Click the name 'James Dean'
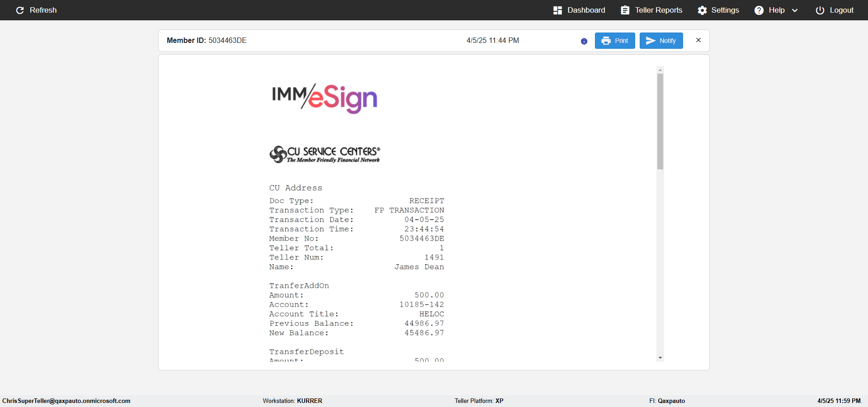The width and height of the screenshot is (868, 407). pyautogui.click(x=419, y=267)
